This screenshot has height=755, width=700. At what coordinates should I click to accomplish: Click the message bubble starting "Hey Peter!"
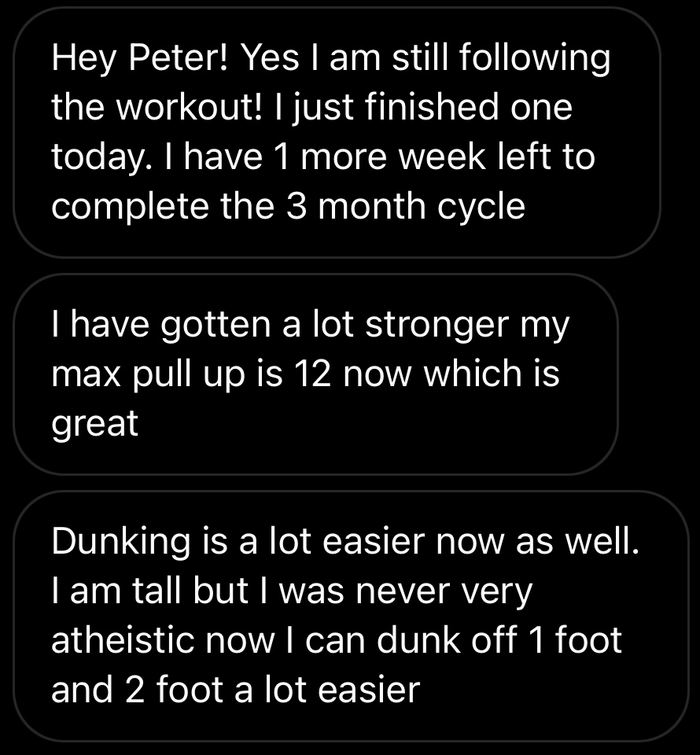click(337, 132)
